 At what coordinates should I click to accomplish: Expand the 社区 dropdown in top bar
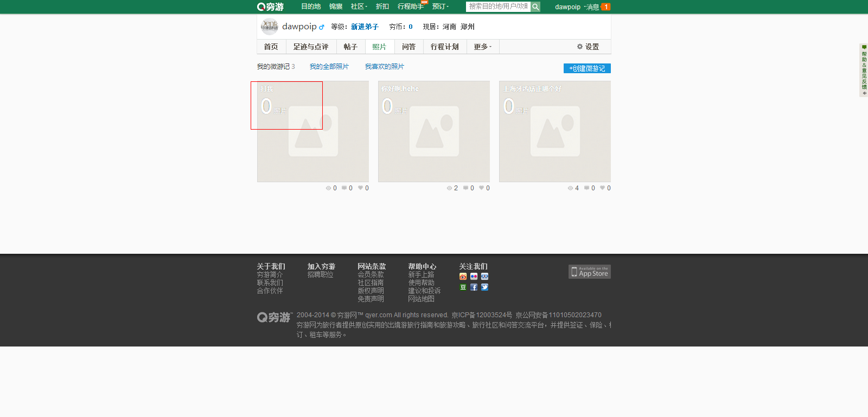(359, 7)
